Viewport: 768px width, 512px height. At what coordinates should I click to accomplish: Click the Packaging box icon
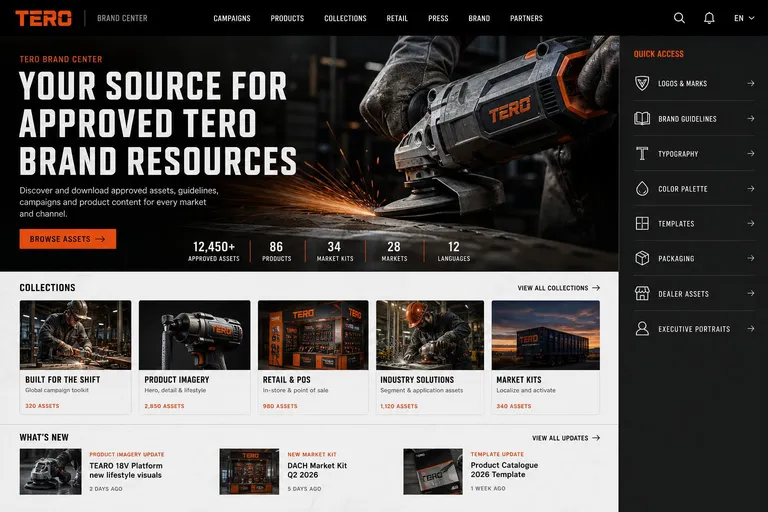click(x=642, y=258)
